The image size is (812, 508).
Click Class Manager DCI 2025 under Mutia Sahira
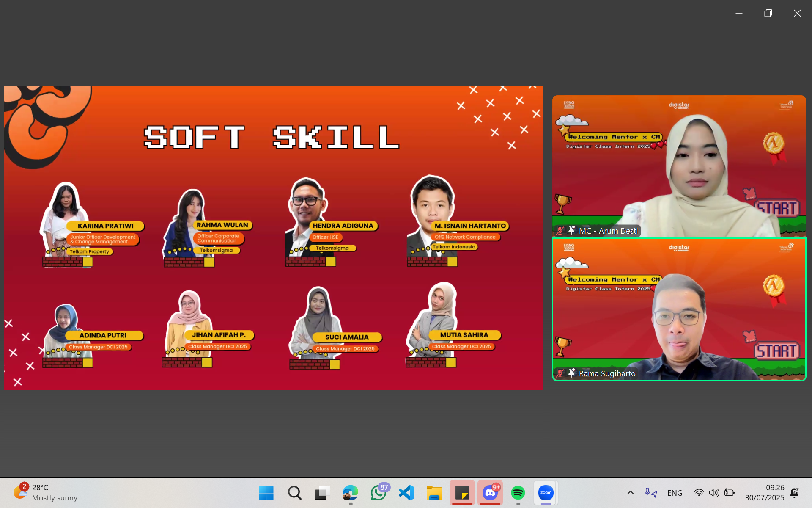(461, 346)
